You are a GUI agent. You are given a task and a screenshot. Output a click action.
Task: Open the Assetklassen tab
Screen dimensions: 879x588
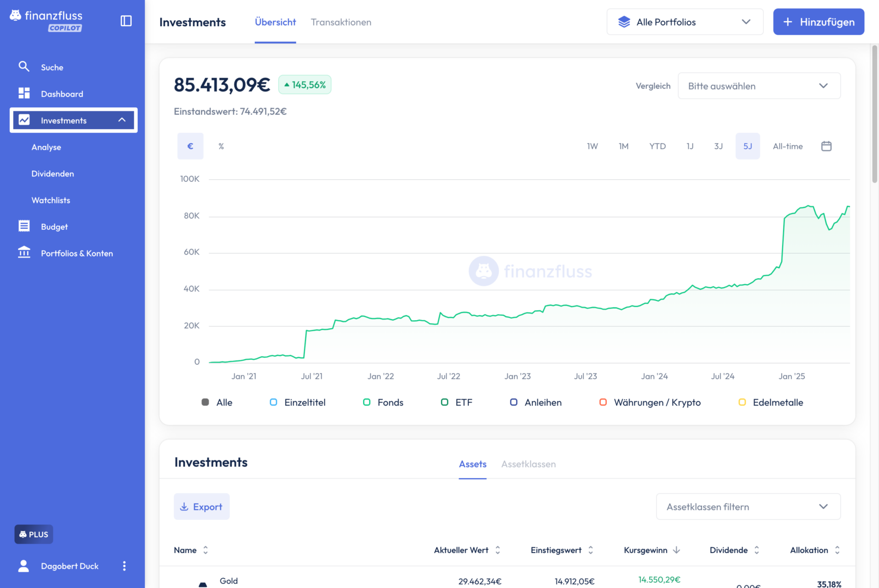pos(528,464)
